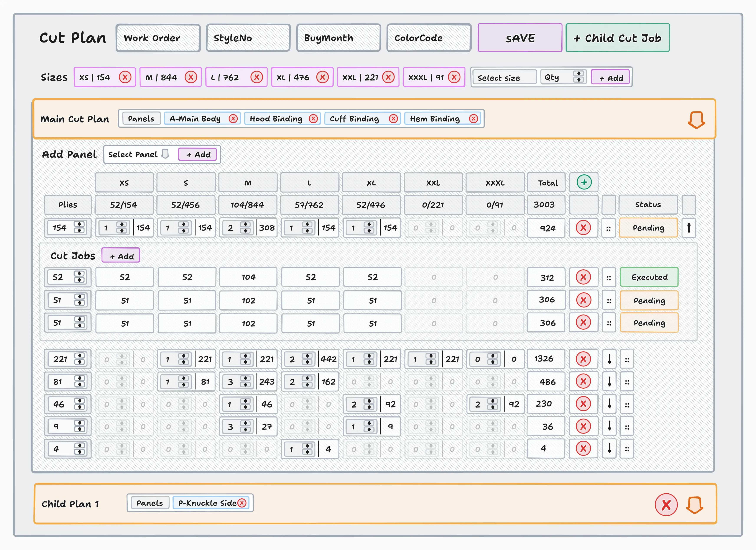This screenshot has height=550, width=756.
Task: Click down arrow on 221 plies row
Action: pos(609,359)
